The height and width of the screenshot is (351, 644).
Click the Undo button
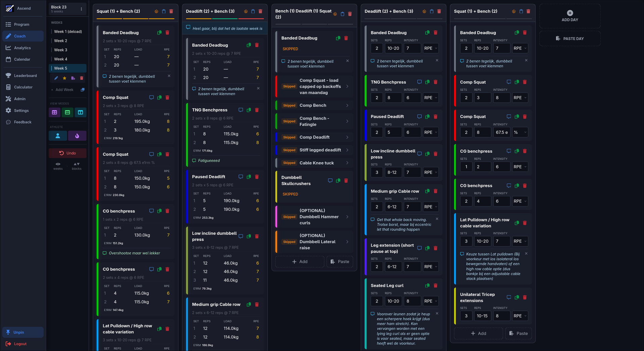[67, 153]
